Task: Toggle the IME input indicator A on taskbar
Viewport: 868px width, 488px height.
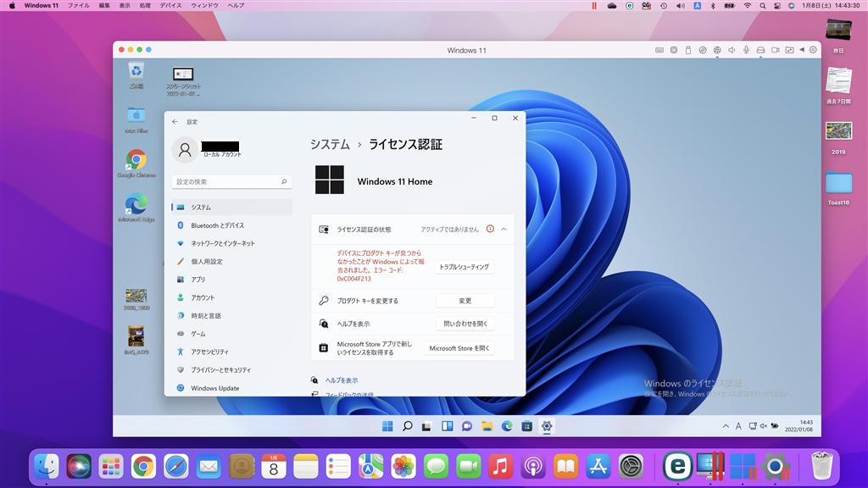Action: 738,426
